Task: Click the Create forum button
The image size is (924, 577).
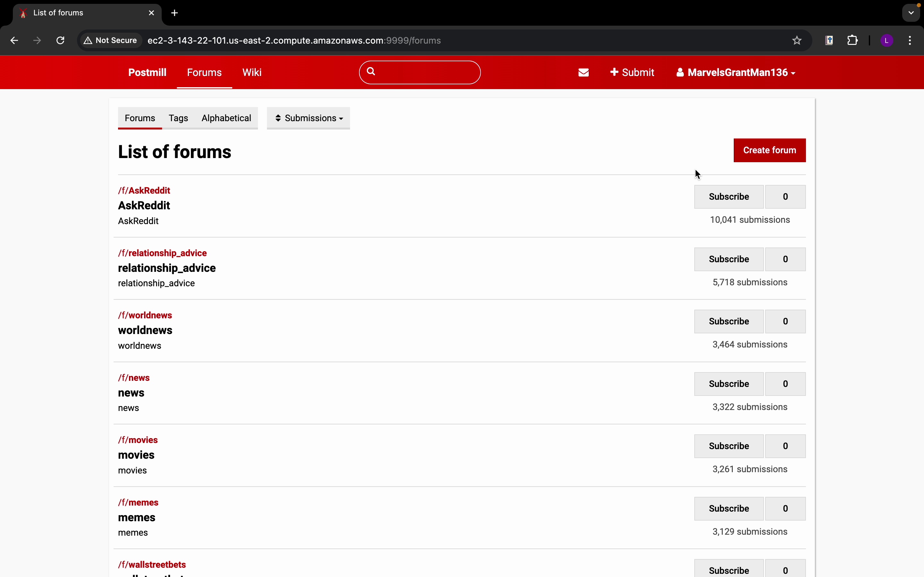Action: (x=769, y=150)
